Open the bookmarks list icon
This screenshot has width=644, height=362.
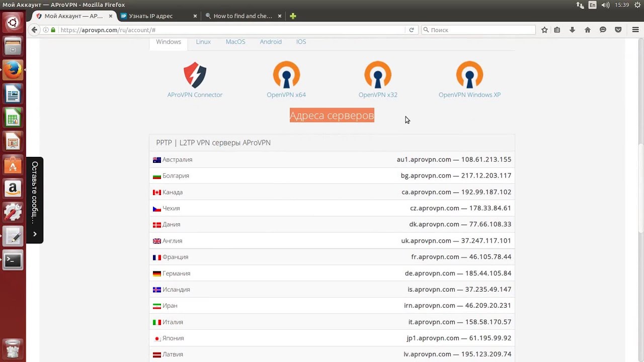point(557,30)
